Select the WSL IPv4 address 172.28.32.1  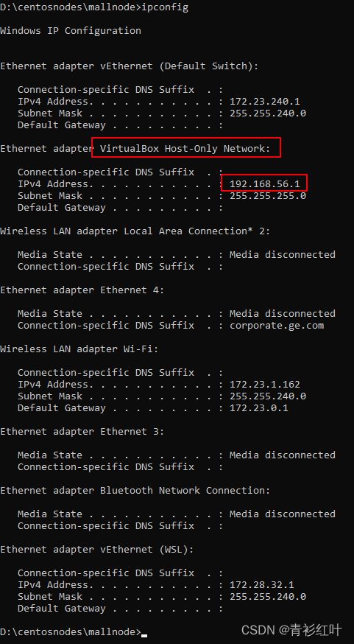click(x=262, y=585)
